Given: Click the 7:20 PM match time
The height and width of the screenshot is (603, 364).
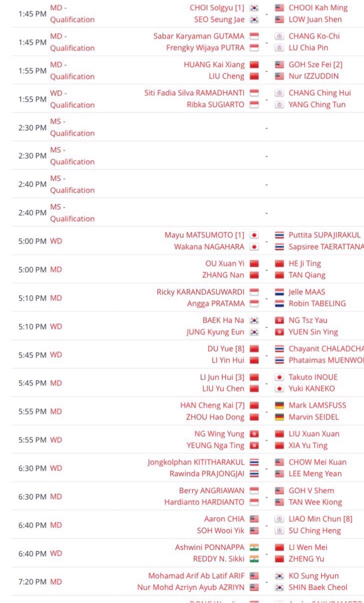Looking at the screenshot, I should [x=32, y=582].
